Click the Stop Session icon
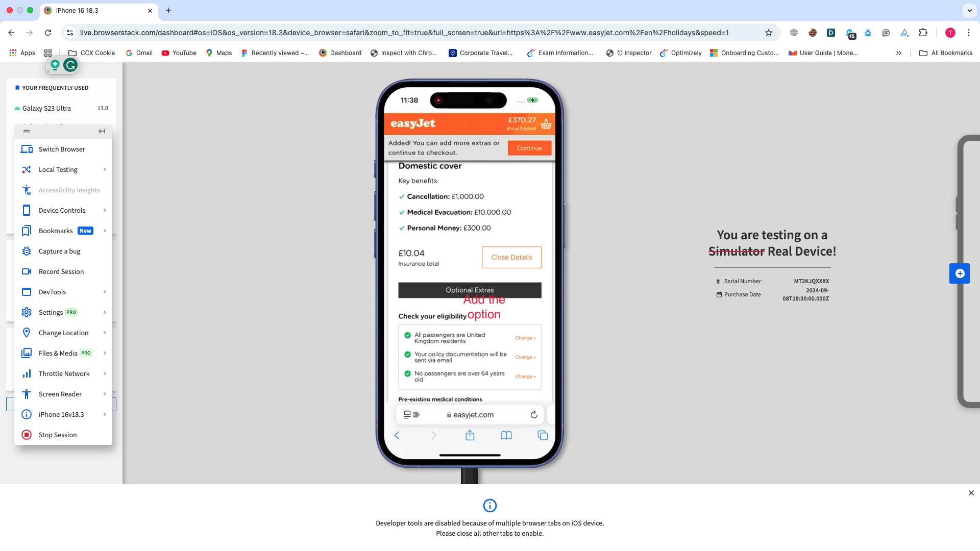The height and width of the screenshot is (551, 980). (27, 435)
